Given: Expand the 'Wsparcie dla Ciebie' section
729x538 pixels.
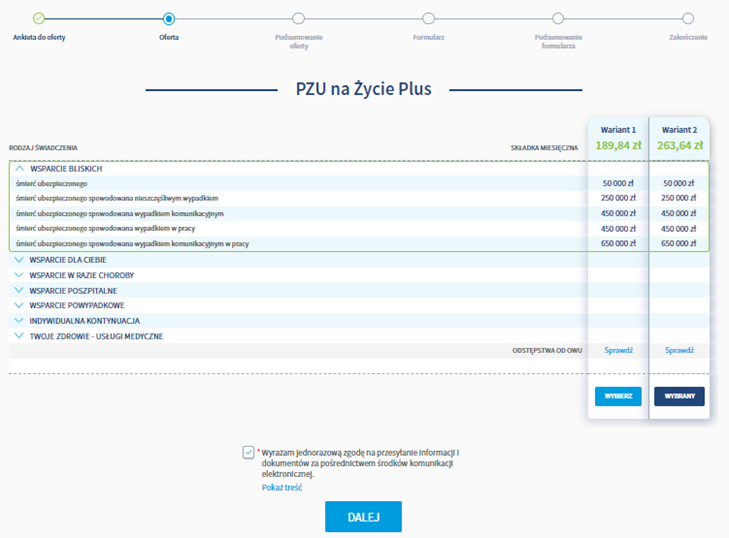Looking at the screenshot, I should coord(19,259).
